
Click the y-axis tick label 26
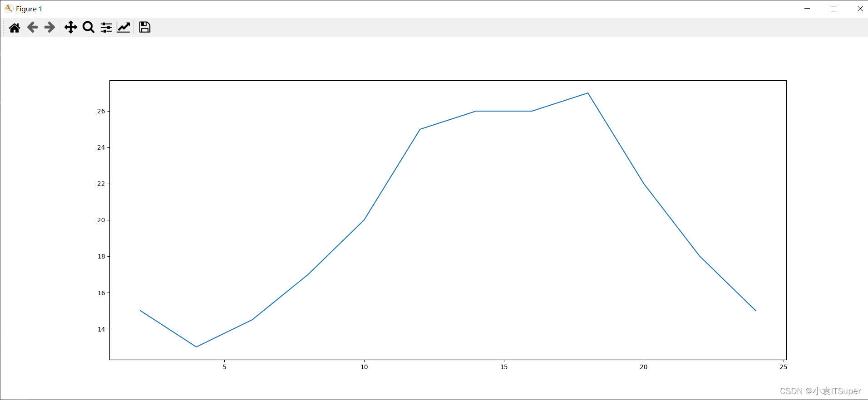click(x=101, y=111)
